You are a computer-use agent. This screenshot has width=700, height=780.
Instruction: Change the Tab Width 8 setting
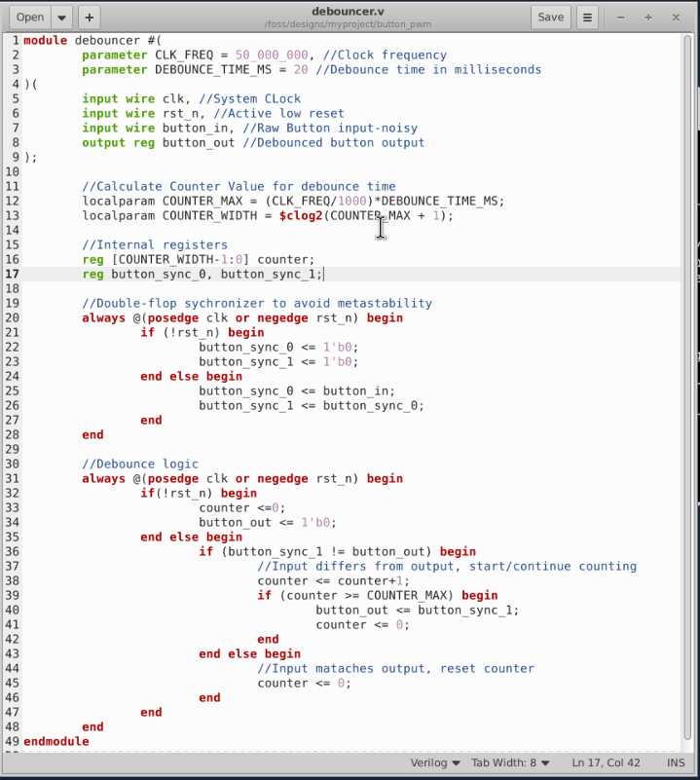pos(510,762)
